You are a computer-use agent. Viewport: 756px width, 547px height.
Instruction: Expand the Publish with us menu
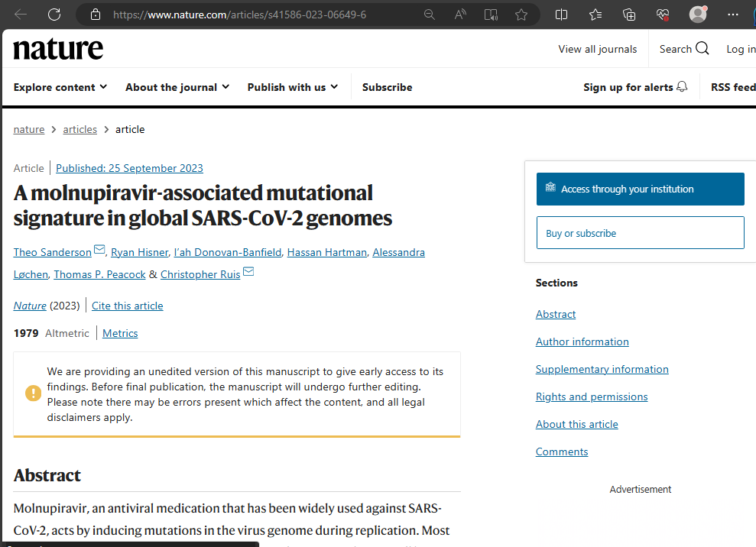(293, 87)
